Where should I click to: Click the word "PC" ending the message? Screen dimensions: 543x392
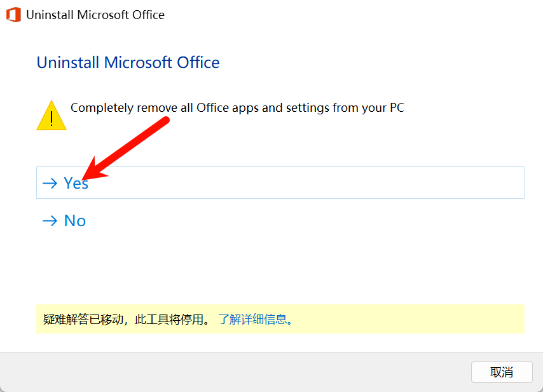pos(397,107)
